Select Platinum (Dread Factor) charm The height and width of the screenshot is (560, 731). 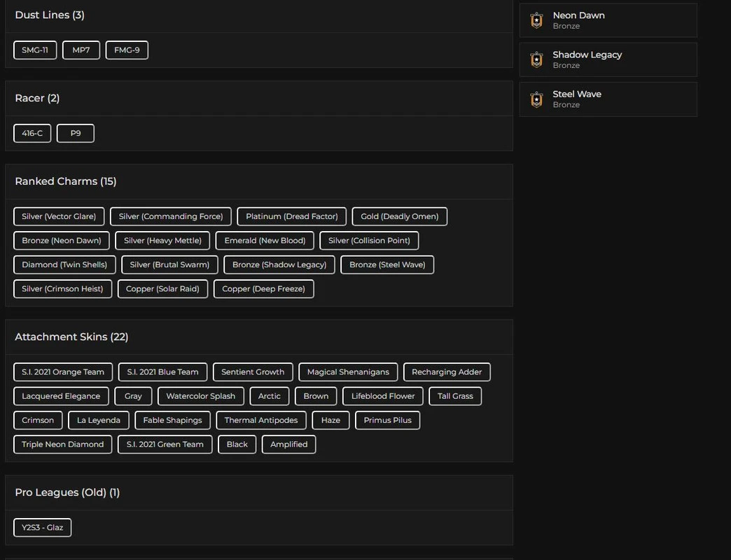point(291,216)
